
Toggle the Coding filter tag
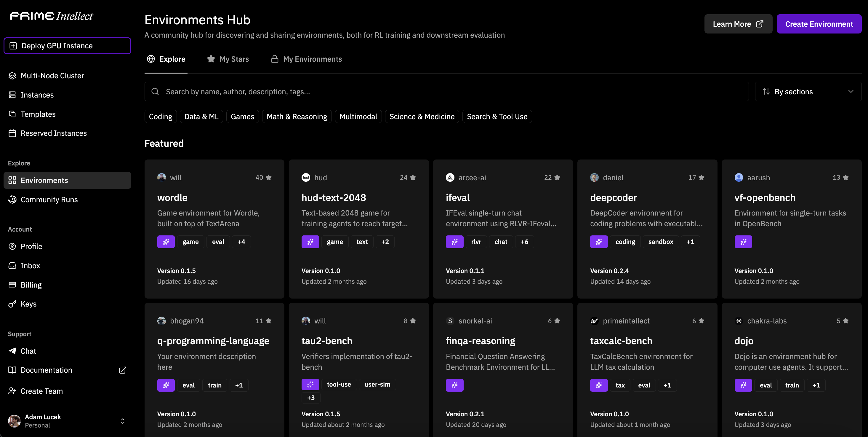[160, 116]
